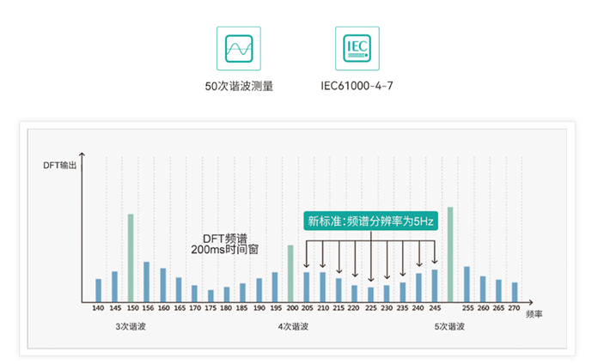Select the blue bar at 140 Hz

[x=98, y=289]
